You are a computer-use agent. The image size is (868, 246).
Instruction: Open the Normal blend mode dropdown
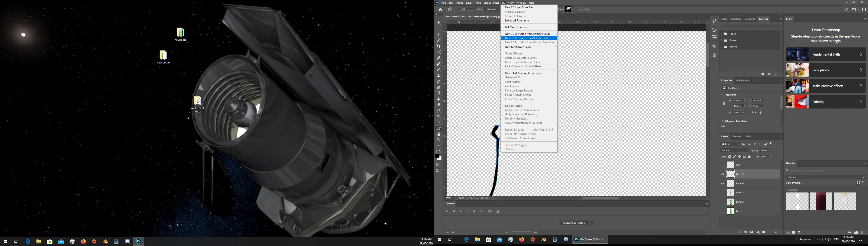click(x=735, y=150)
